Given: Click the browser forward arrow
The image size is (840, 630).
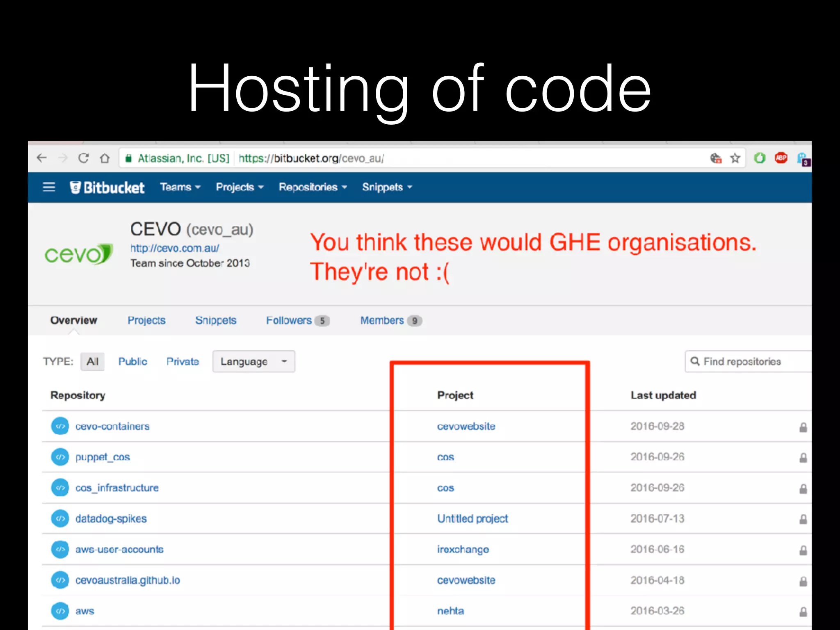Looking at the screenshot, I should tap(63, 158).
